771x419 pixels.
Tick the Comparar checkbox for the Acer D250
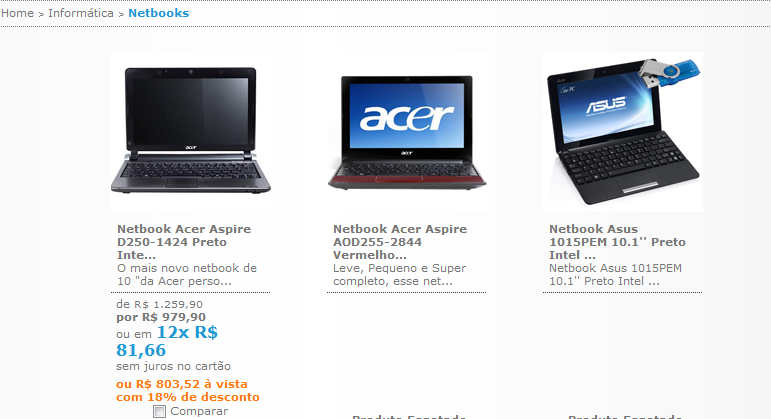(159, 412)
